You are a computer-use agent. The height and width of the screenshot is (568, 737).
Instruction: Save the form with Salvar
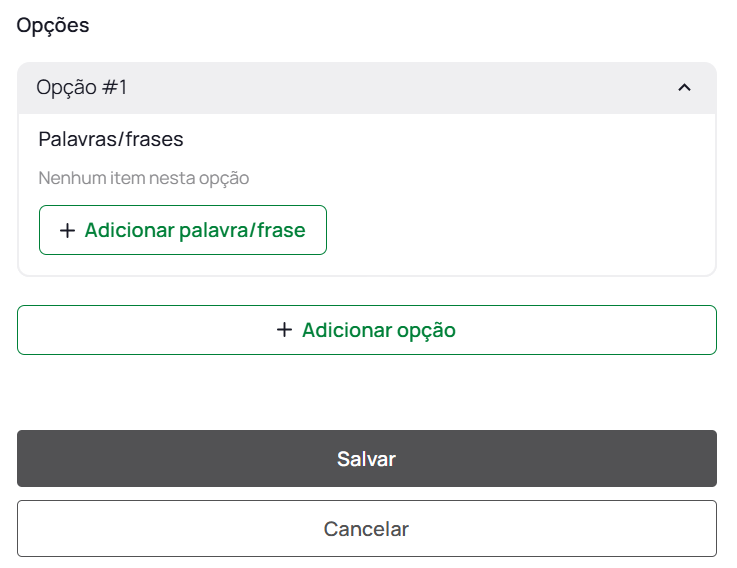point(366,459)
